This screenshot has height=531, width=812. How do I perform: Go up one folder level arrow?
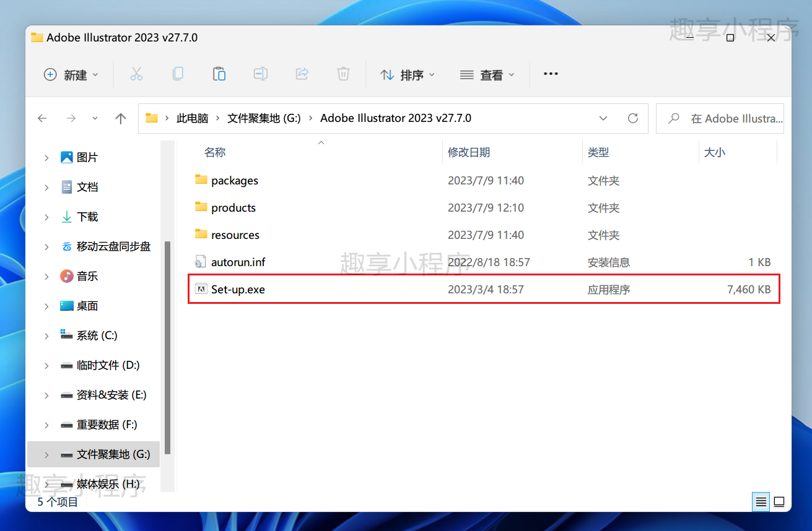[121, 118]
